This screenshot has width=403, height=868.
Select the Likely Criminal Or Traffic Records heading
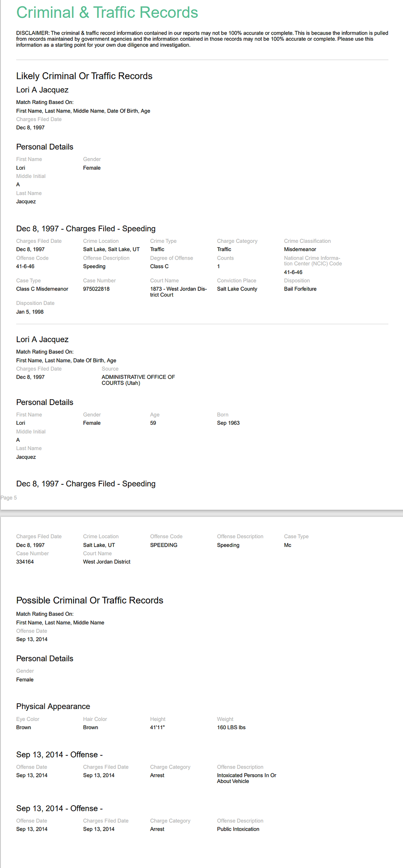pos(84,76)
